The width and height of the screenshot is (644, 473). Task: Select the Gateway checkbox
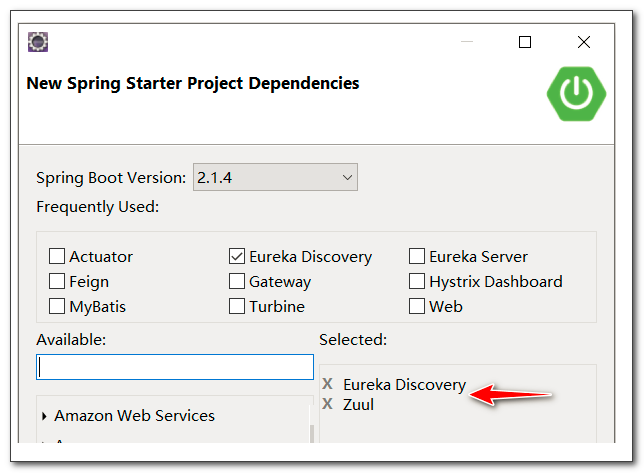pos(237,281)
